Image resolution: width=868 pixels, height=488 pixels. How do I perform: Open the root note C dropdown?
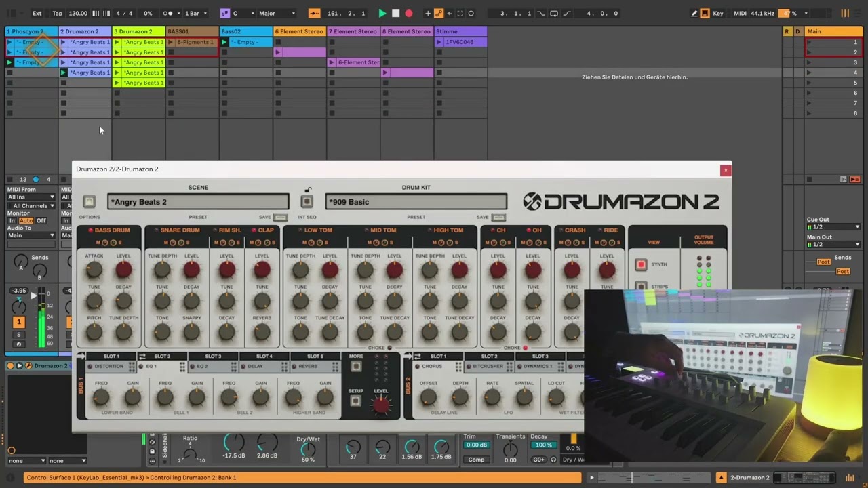(x=243, y=13)
